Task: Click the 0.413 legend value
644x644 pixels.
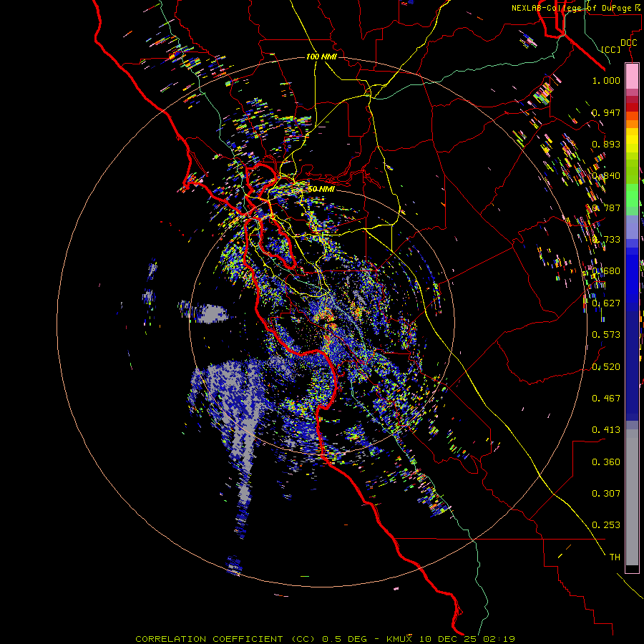Action: pos(606,429)
